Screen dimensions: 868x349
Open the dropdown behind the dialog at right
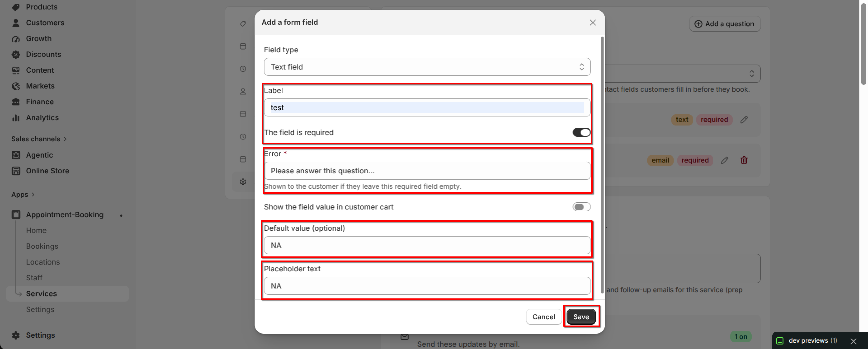(x=682, y=73)
